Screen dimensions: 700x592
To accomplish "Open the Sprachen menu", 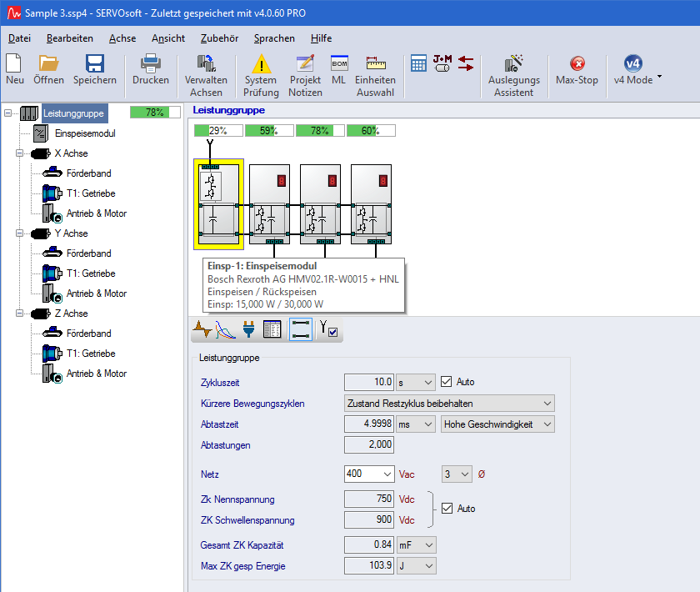I will [274, 38].
